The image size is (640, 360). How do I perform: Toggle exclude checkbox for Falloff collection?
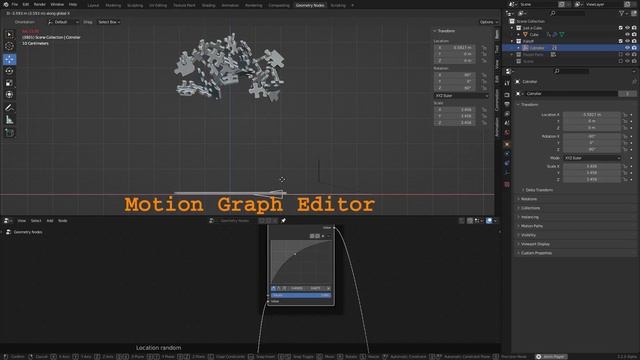pyautogui.click(x=621, y=41)
